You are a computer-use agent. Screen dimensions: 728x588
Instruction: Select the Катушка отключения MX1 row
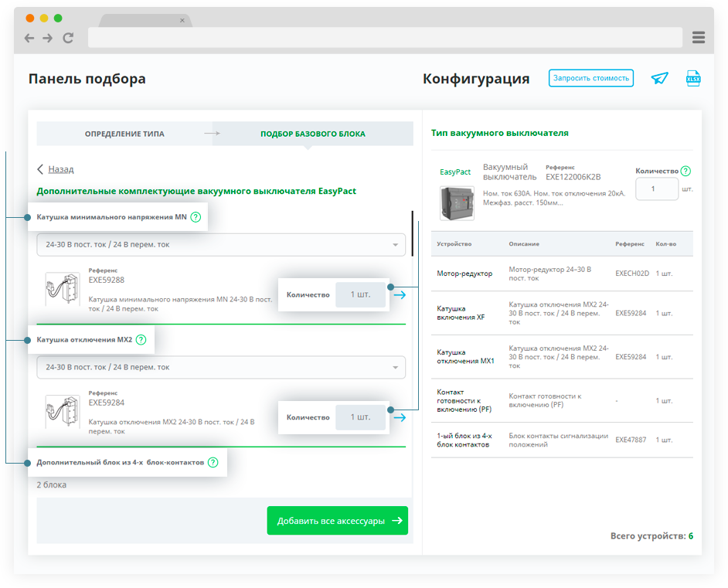(x=562, y=357)
